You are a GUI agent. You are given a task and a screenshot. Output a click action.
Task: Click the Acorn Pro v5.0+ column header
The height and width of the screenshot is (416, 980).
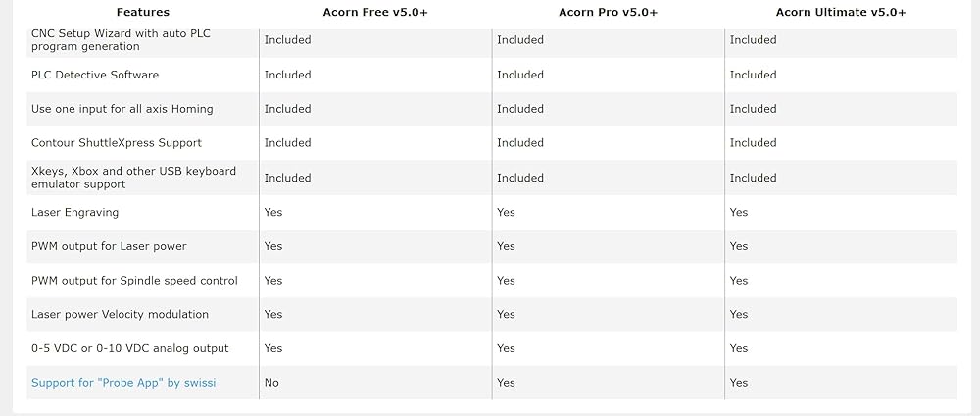click(608, 13)
